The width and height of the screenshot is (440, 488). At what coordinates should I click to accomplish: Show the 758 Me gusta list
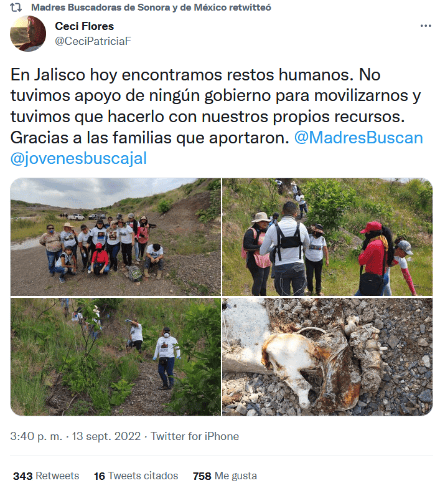pyautogui.click(x=225, y=476)
